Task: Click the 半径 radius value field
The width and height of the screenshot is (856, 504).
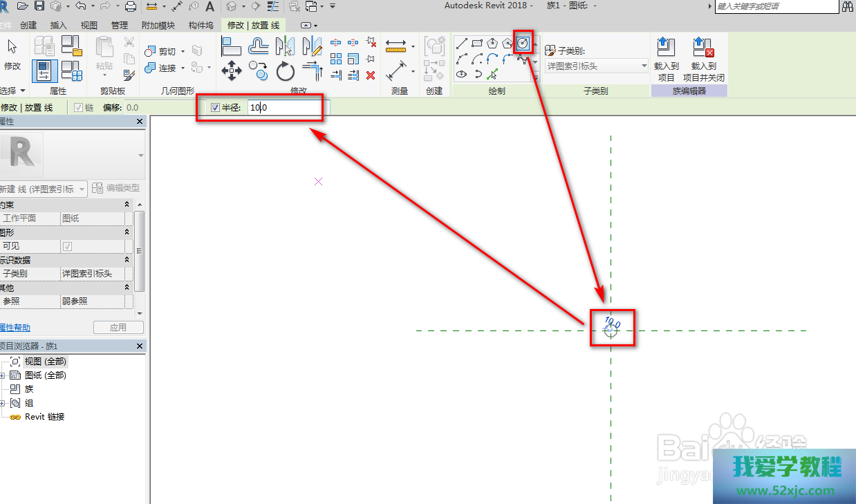Action: click(285, 108)
